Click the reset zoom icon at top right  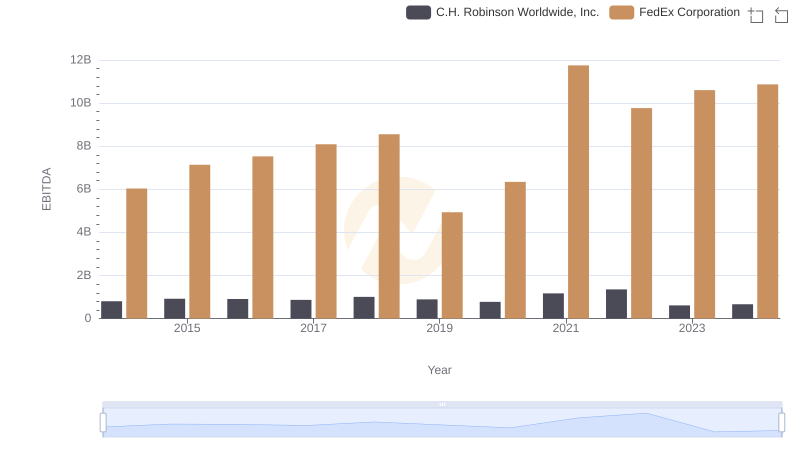tap(781, 15)
